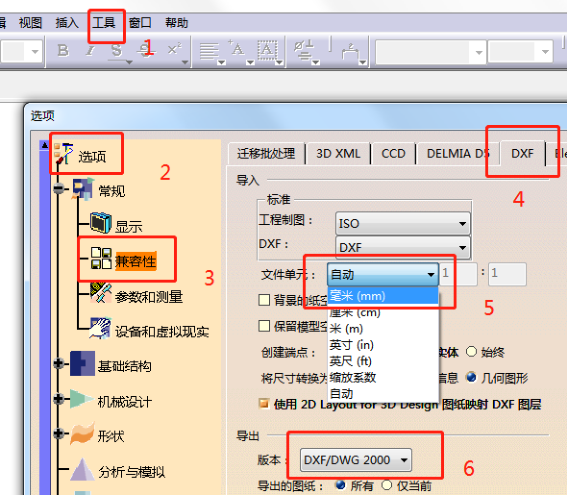Screen dimensions: 568x495
Task: Choose millimeter (mm) unit option
Action: click(383, 296)
